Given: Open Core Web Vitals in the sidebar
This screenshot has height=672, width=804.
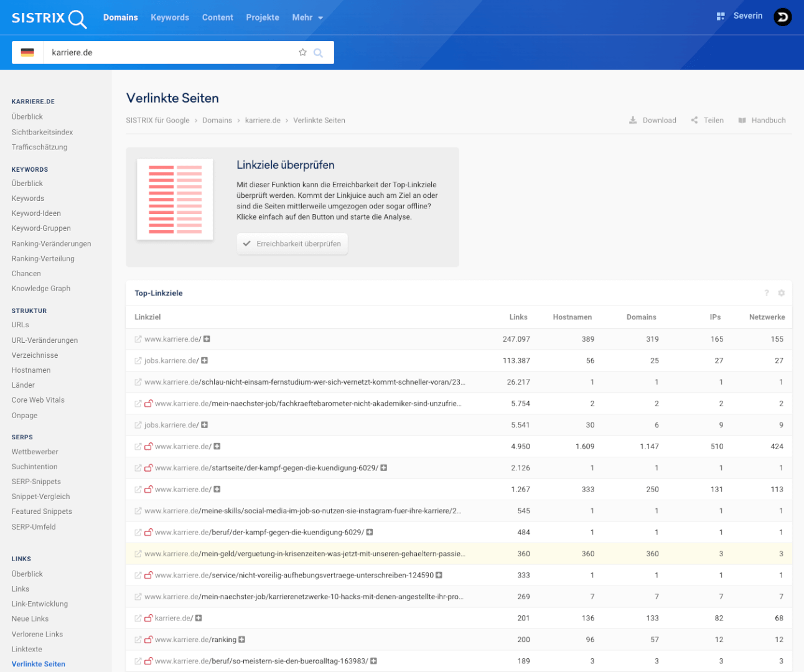Looking at the screenshot, I should coord(38,400).
